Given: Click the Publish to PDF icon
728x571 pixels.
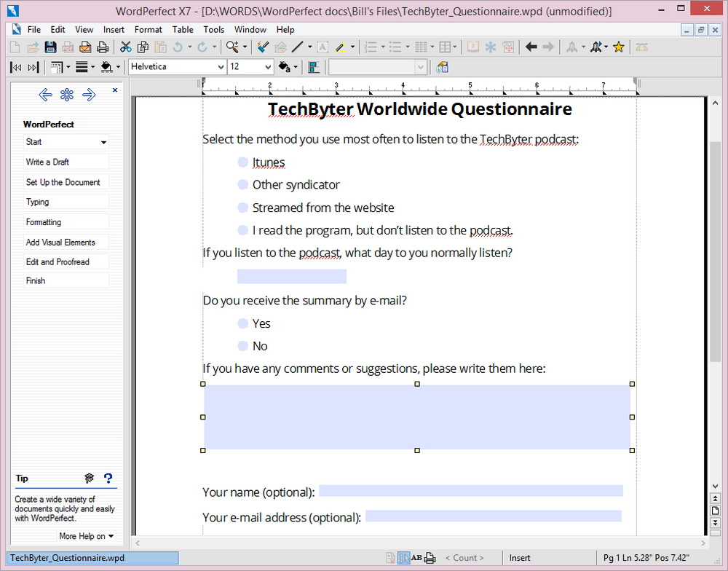Looking at the screenshot, I should (68, 47).
